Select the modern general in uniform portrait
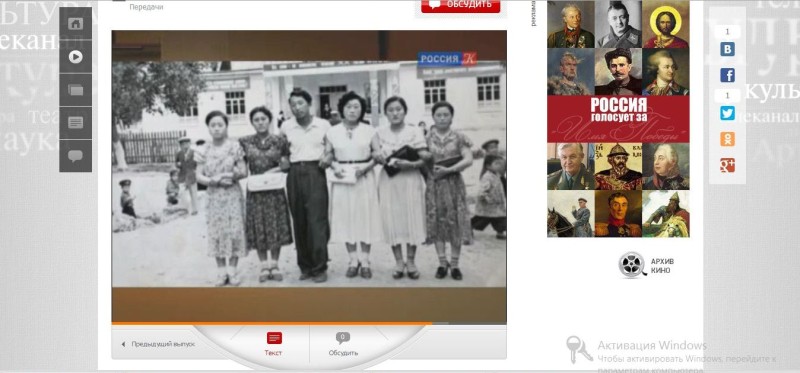 [571, 166]
